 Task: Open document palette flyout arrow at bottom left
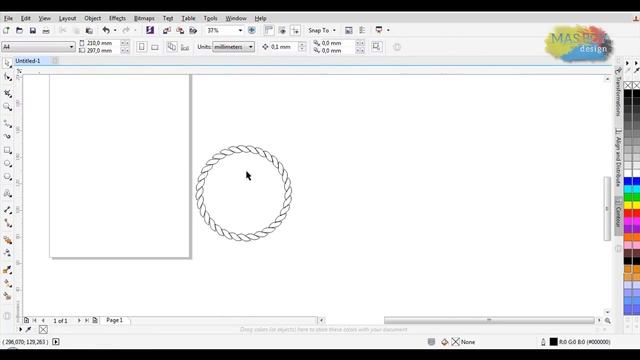click(20, 329)
